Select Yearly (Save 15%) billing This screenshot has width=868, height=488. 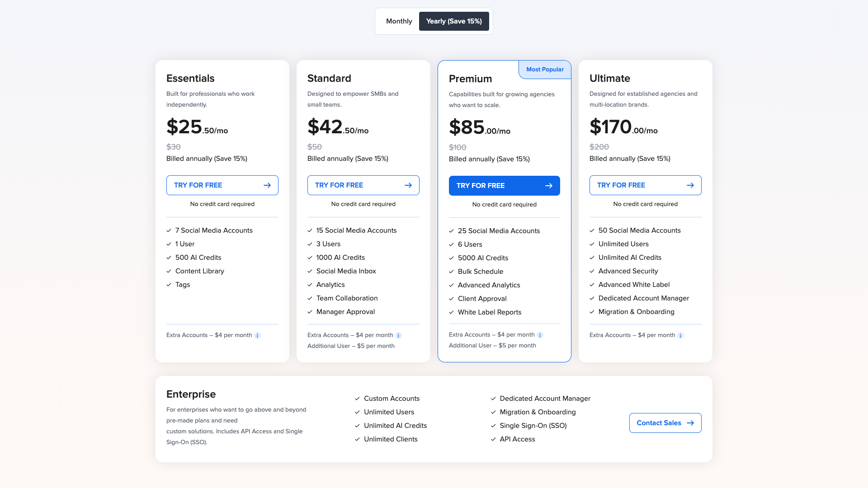tap(454, 21)
